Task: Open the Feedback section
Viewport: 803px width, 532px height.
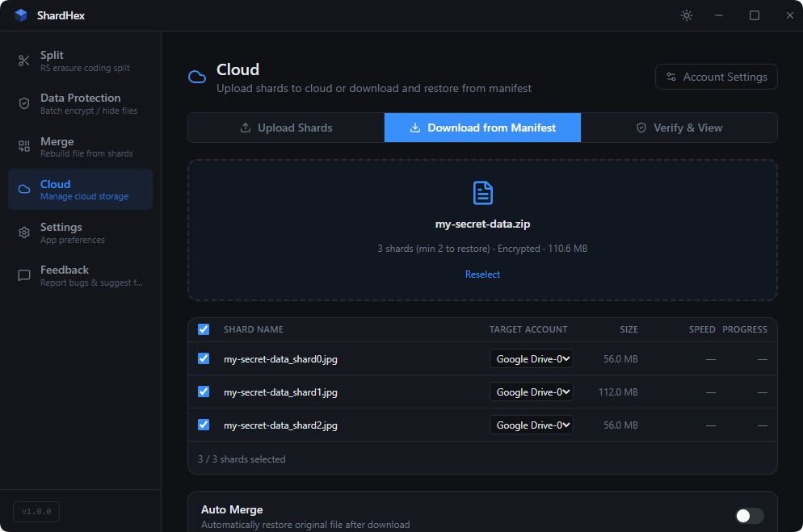Action: coord(81,276)
